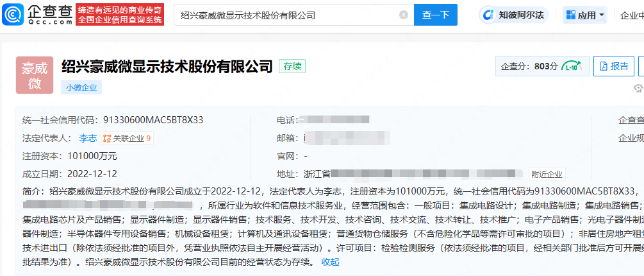Image resolution: width=644 pixels, height=276 pixels.
Task: Open the red promotional banner
Action: click(x=120, y=15)
